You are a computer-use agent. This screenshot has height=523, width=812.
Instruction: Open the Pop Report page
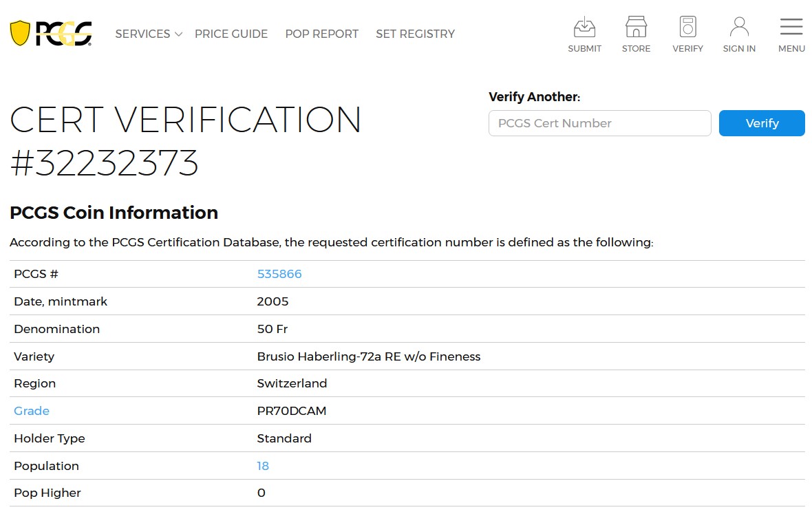point(322,34)
